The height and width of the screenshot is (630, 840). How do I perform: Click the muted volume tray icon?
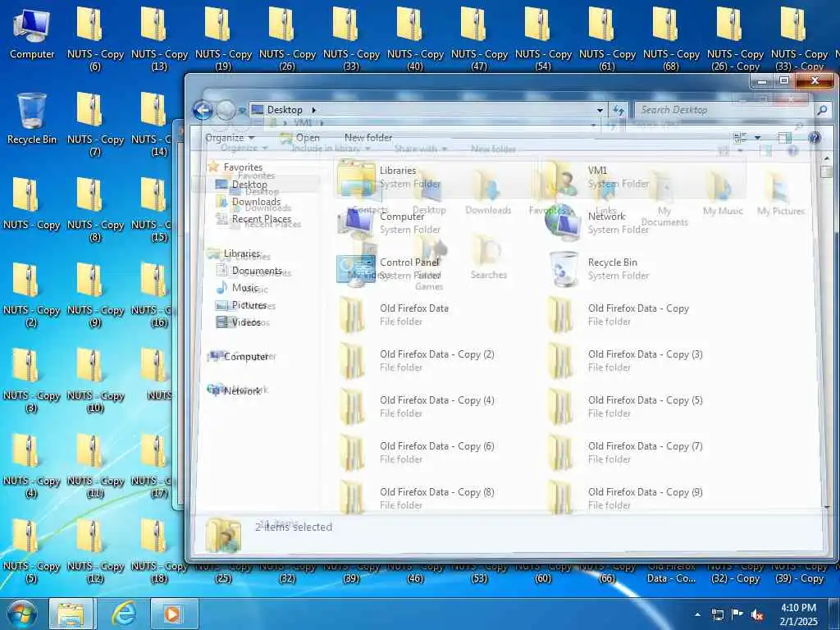tap(757, 614)
